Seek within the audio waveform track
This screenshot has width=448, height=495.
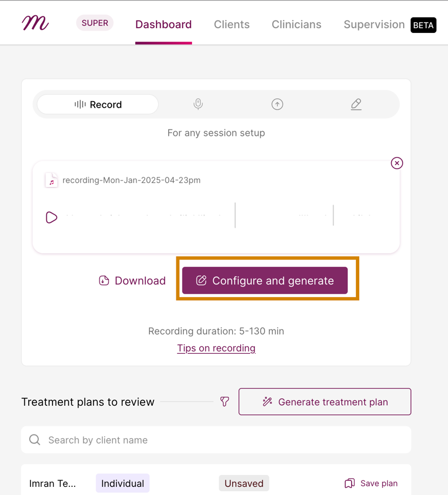pos(219,215)
